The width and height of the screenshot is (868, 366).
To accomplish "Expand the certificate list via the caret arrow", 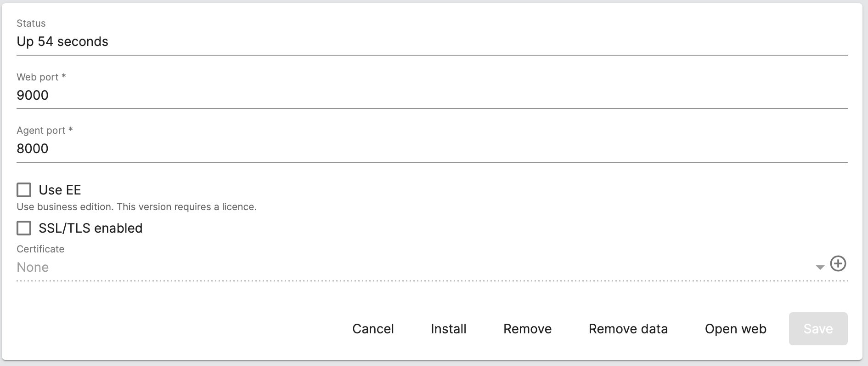I will [x=820, y=267].
